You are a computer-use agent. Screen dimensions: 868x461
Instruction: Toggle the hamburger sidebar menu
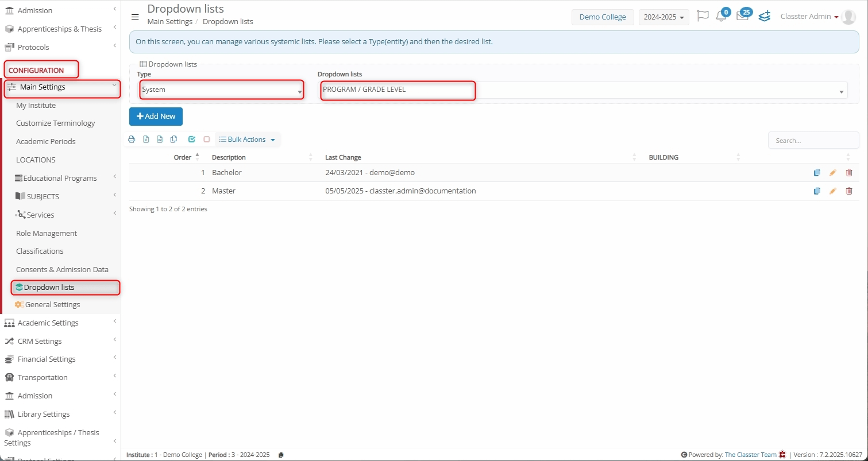coord(135,17)
